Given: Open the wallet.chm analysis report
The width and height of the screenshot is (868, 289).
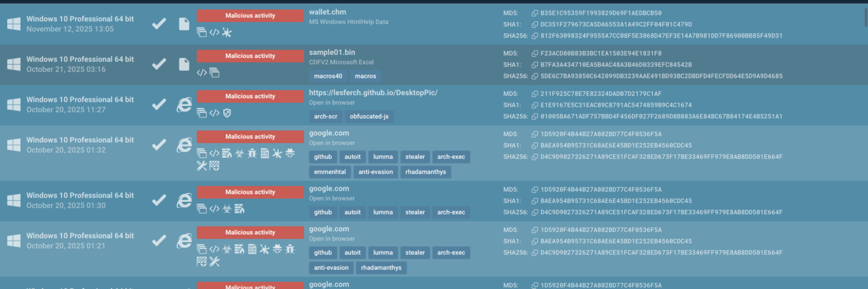Looking at the screenshot, I should (327, 12).
